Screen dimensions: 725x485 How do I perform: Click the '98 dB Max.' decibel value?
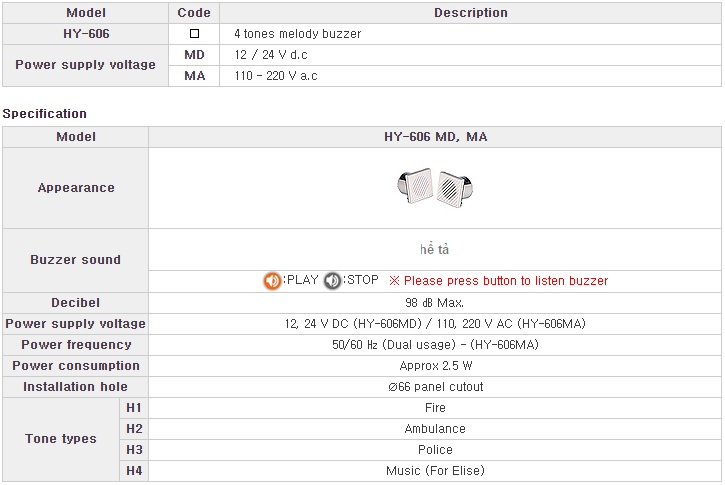(434, 303)
